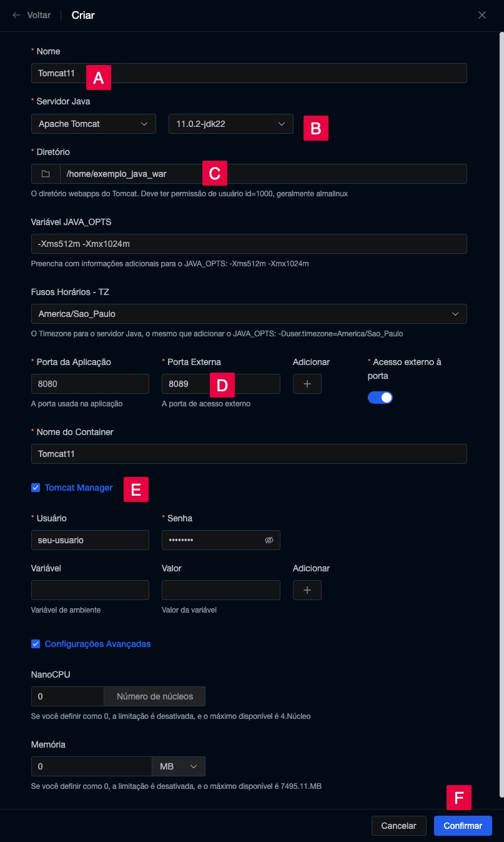Click the Confirmar button
Viewport: 504px width, 842px height.
pyautogui.click(x=462, y=826)
